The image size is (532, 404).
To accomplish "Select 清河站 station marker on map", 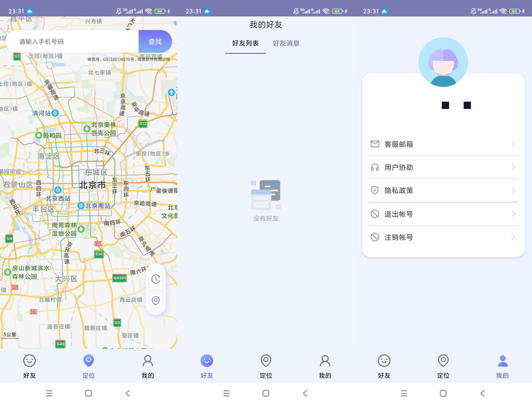I will 55,113.
